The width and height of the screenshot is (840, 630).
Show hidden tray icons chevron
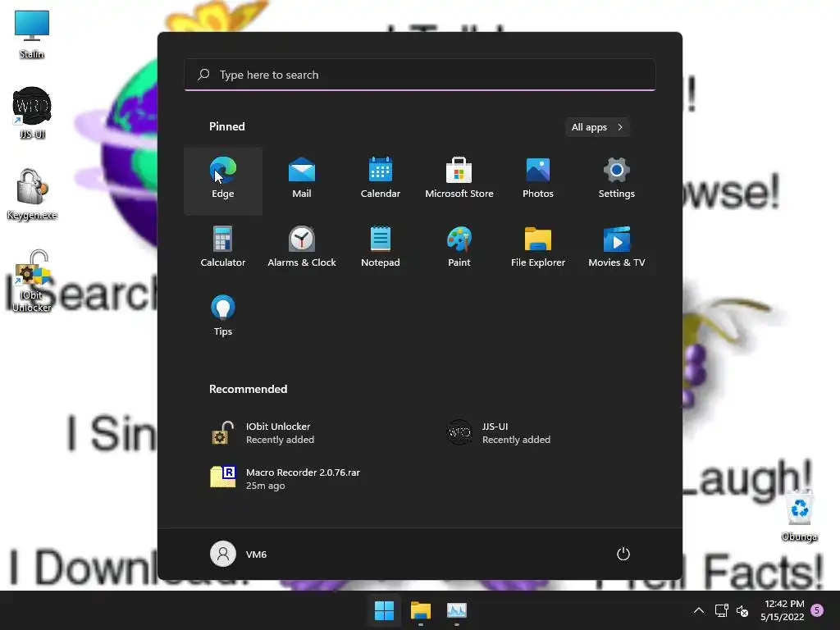coord(699,610)
